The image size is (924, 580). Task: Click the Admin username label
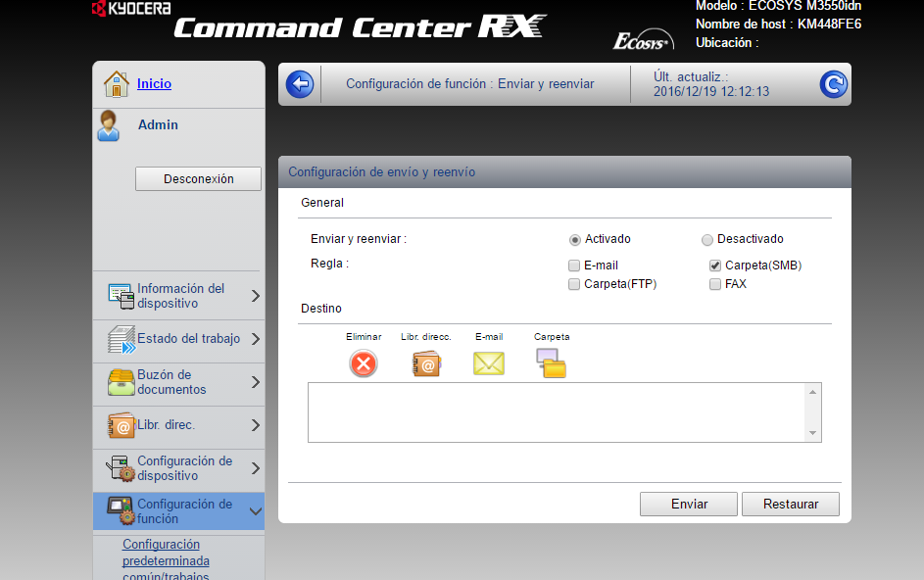pyautogui.click(x=158, y=125)
